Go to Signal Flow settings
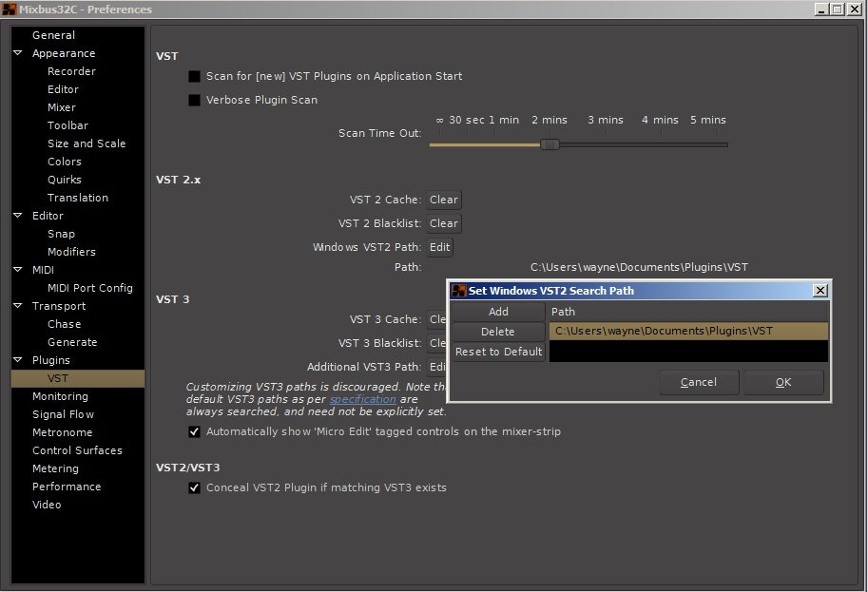 (x=63, y=414)
